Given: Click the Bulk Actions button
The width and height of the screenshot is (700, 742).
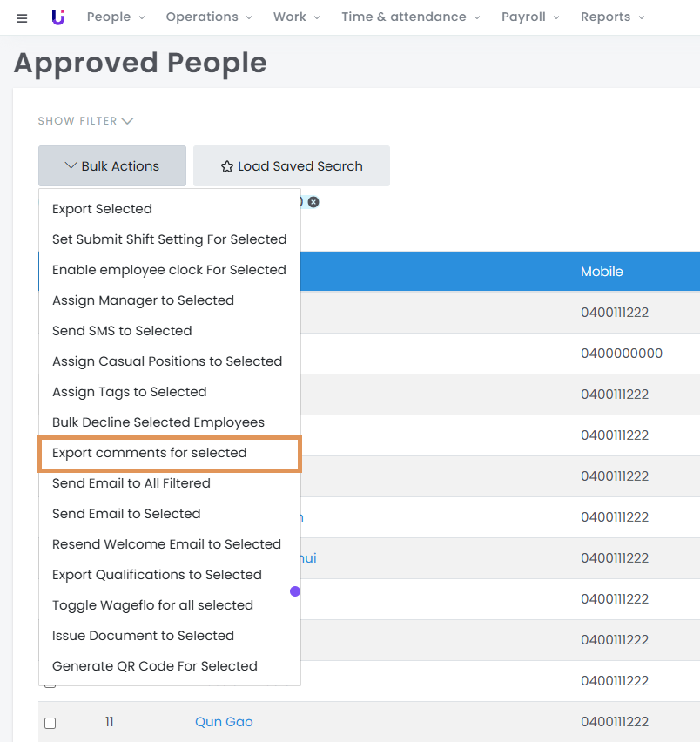Looking at the screenshot, I should click(x=112, y=166).
